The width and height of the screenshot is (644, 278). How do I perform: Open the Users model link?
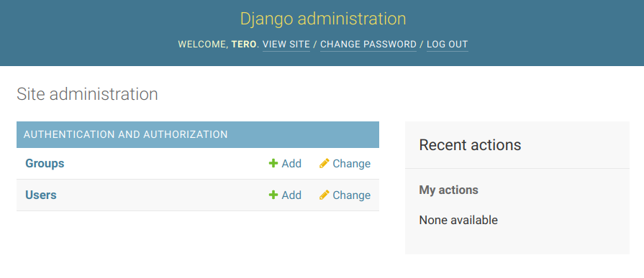coord(41,195)
